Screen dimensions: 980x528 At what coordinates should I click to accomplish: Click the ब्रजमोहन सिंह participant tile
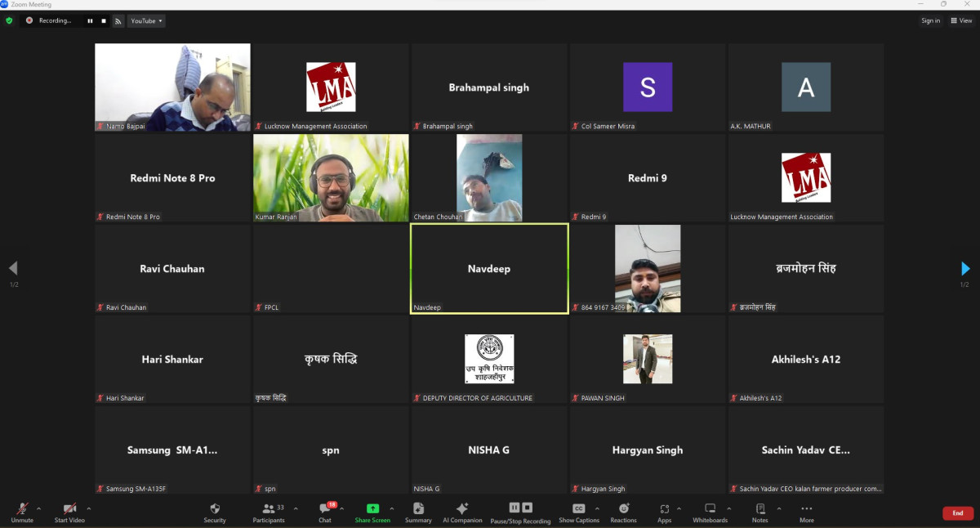[806, 269]
